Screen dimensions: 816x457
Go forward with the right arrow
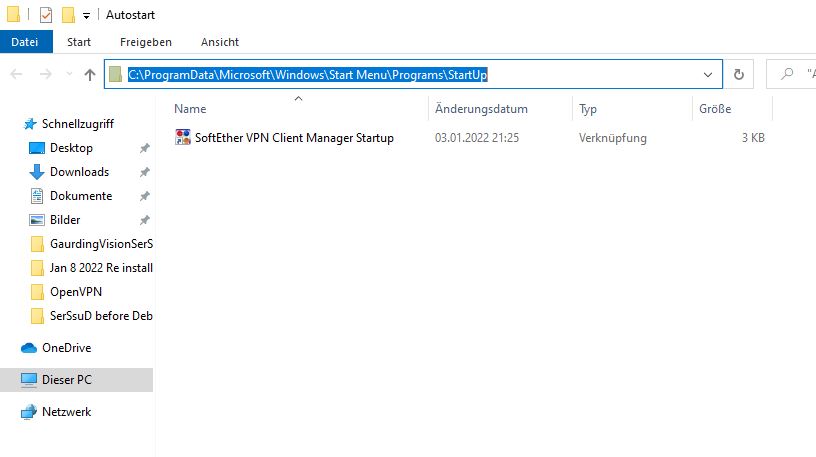point(46,74)
